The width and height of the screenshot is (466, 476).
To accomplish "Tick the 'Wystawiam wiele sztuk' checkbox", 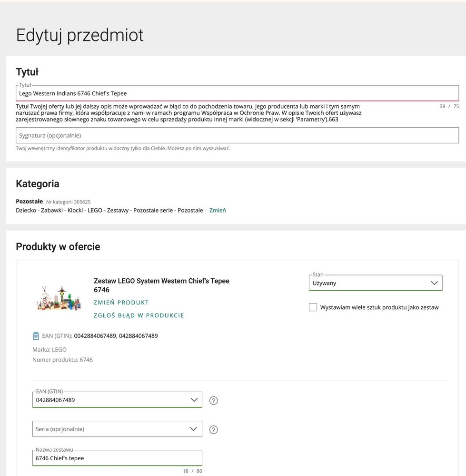I will (313, 307).
